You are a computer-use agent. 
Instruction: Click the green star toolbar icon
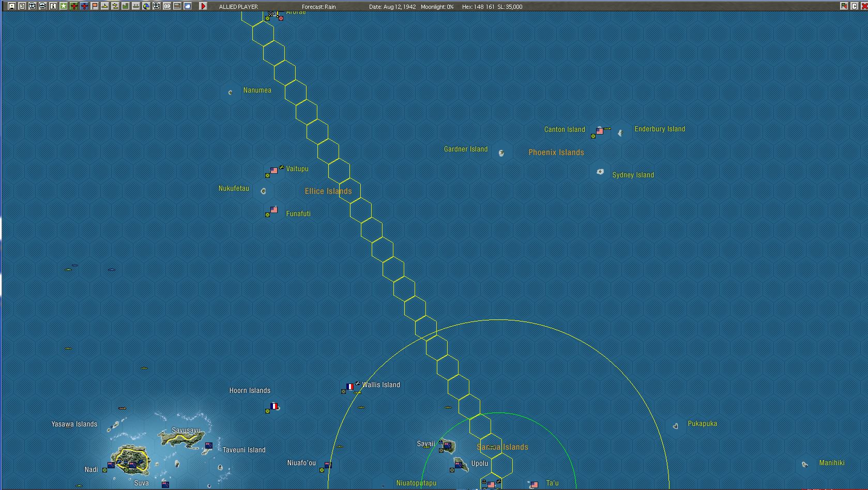63,6
